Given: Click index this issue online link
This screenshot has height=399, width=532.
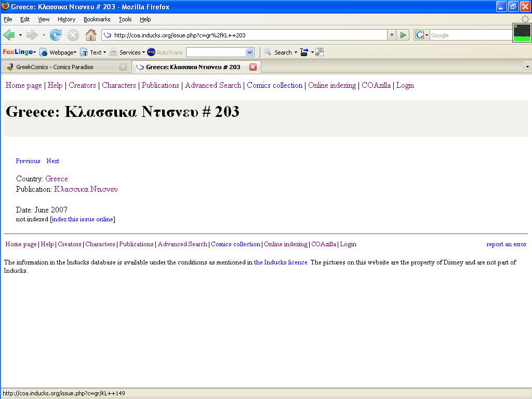Looking at the screenshot, I should [83, 219].
